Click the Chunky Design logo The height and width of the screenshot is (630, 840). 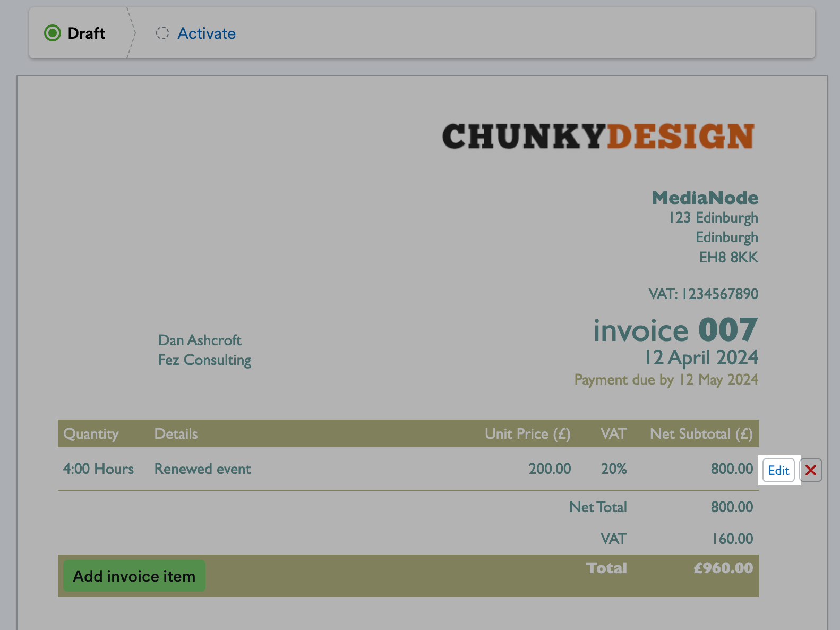(598, 137)
